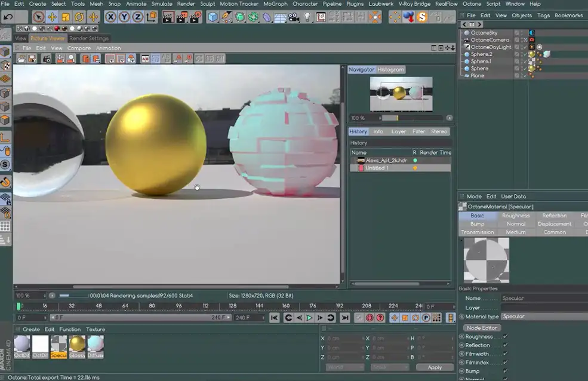The image size is (588, 381).
Task: Set B compare image icon
Action: 188,59
